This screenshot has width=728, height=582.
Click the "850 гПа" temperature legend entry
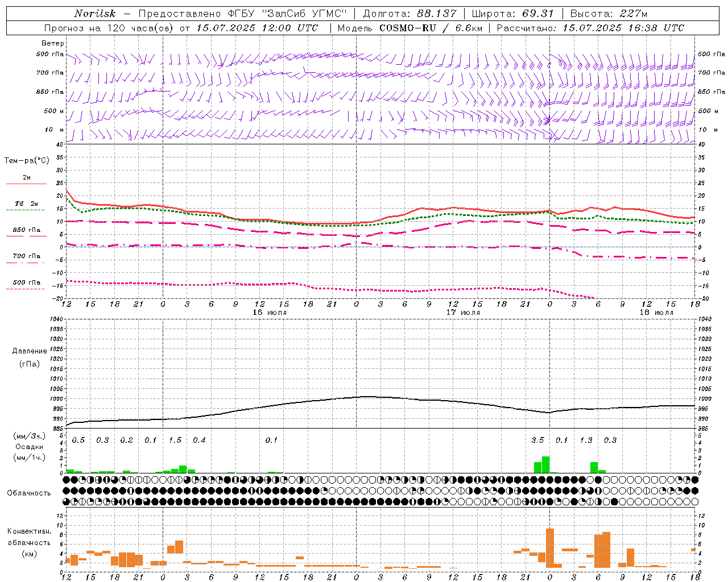27,230
